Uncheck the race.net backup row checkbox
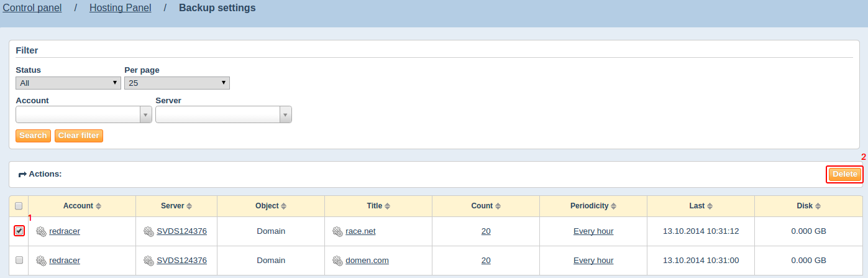Image resolution: width=868 pixels, height=278 pixels. coord(19,231)
